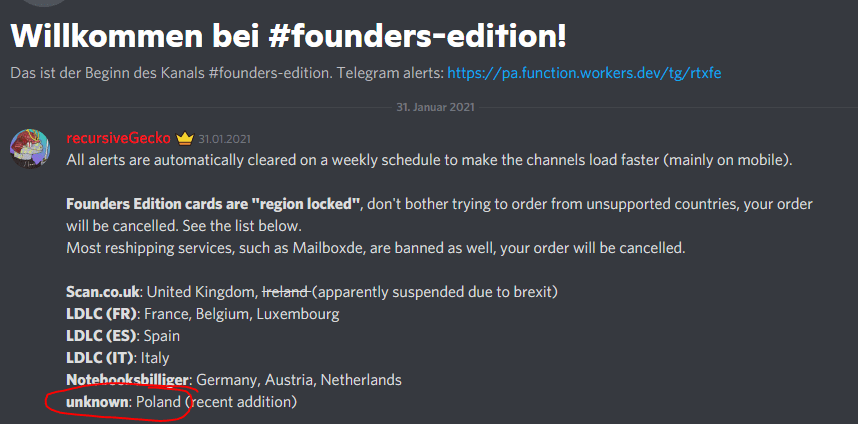Open the recursiveGecko username profile
858x424 pixels.
click(x=118, y=139)
